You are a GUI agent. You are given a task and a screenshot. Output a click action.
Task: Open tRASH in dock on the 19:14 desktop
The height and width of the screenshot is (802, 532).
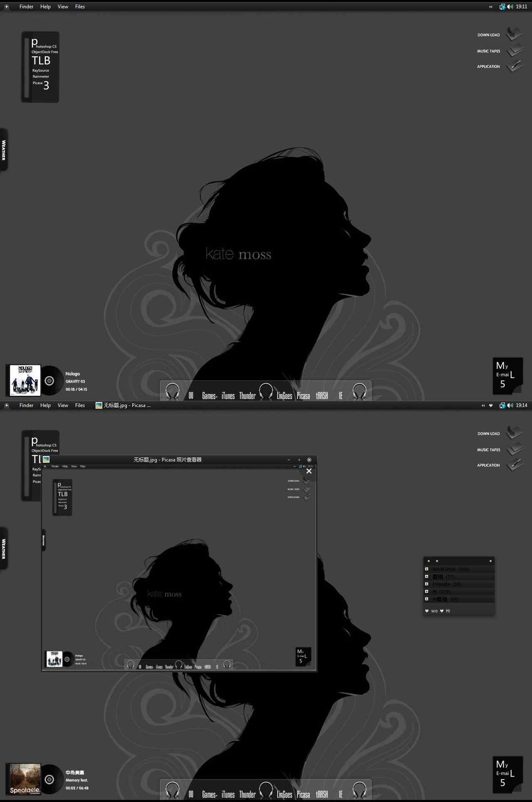coord(322,795)
